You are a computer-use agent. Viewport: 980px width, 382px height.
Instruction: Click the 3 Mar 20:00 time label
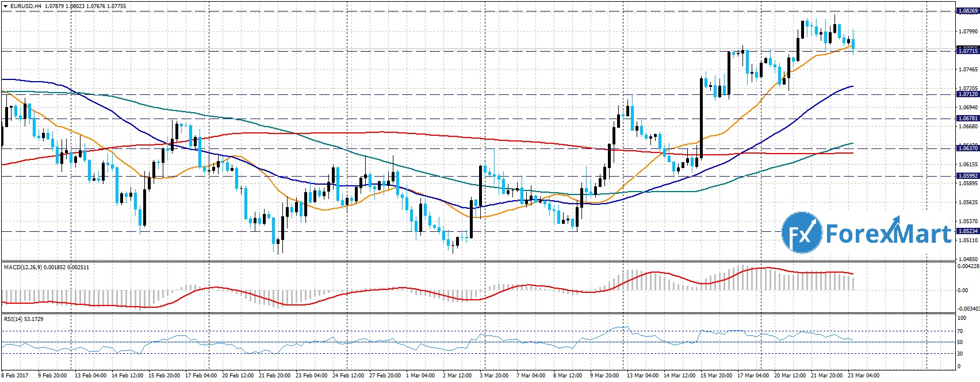pos(495,376)
